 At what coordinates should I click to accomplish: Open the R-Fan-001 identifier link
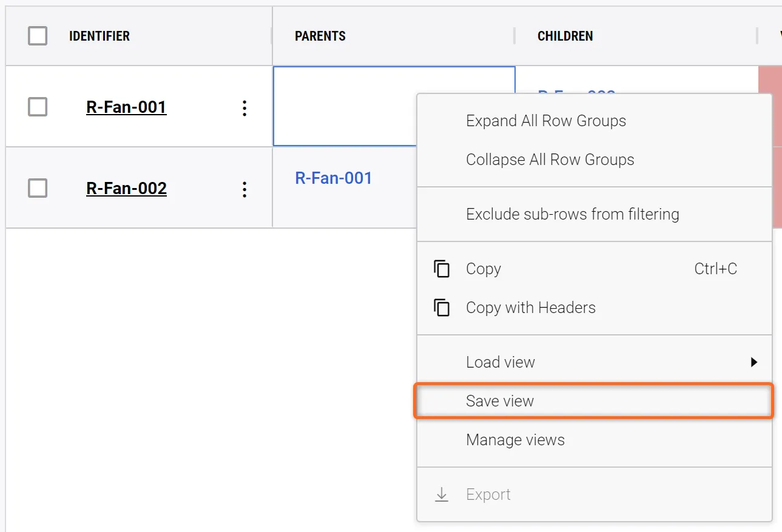pos(126,107)
